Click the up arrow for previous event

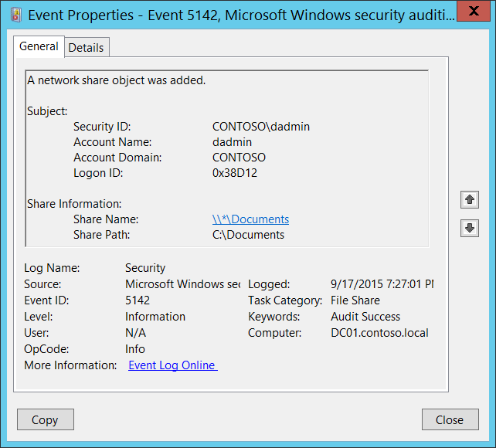pos(469,200)
